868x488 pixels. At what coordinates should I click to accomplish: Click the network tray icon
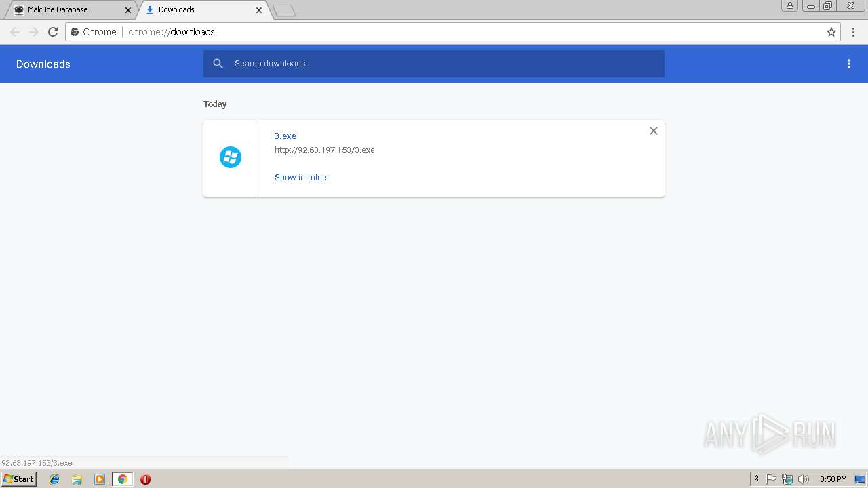[x=787, y=479]
